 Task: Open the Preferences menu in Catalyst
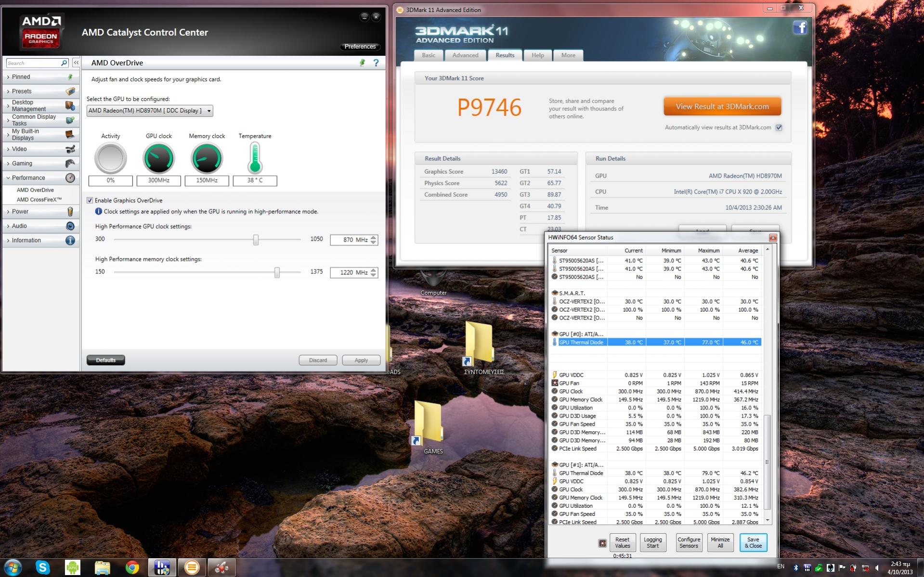(360, 47)
